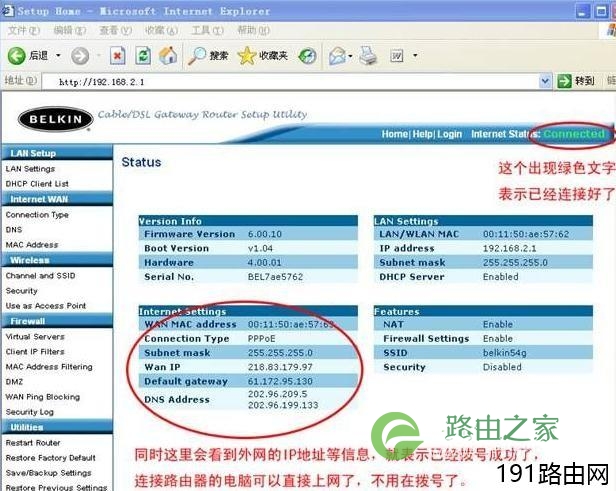Select the LAN Setup section header
Screen dimensions: 616x491
[x=57, y=153]
